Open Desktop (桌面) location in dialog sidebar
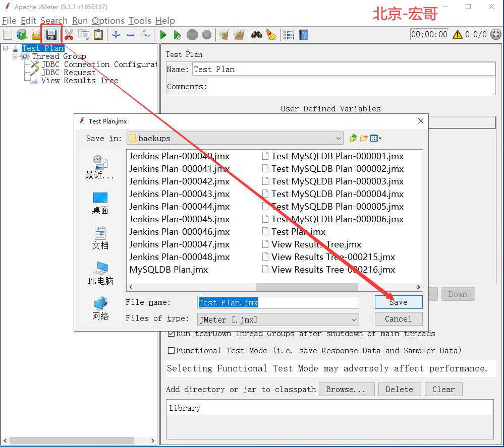 pos(100,203)
